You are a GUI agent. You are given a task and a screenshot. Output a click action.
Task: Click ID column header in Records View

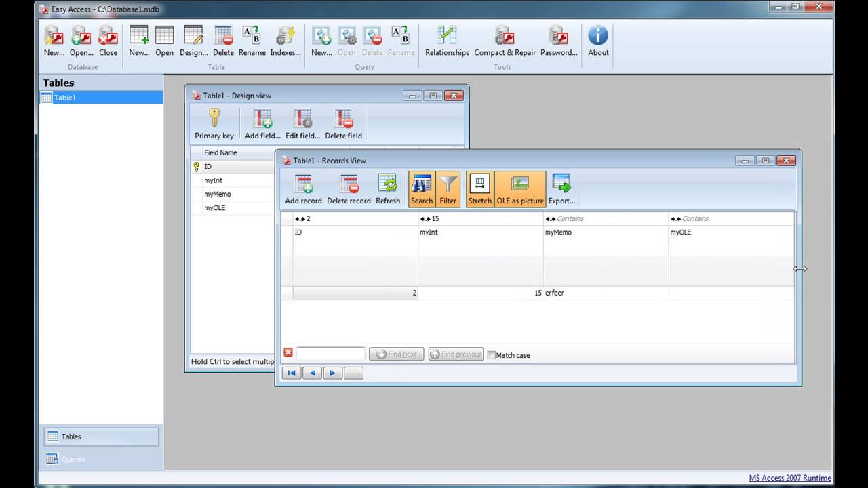(x=355, y=256)
